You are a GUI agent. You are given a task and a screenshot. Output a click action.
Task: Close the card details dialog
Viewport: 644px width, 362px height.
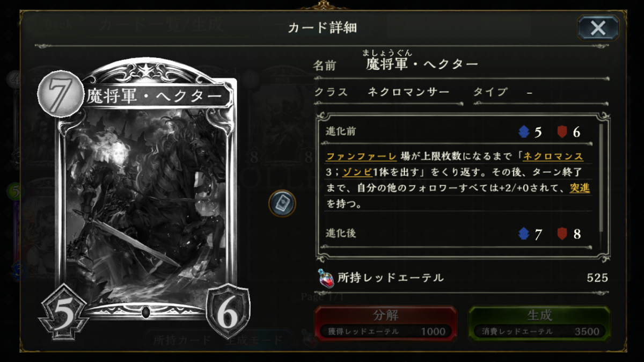point(598,28)
